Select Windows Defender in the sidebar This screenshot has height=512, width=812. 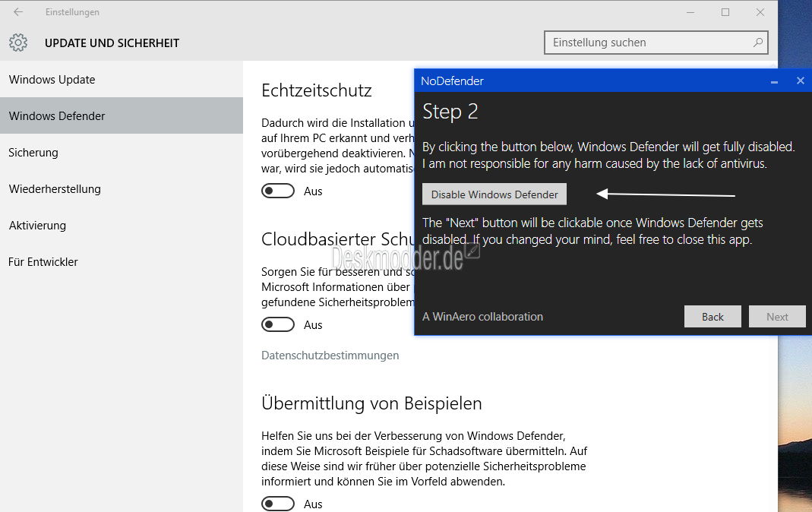122,116
